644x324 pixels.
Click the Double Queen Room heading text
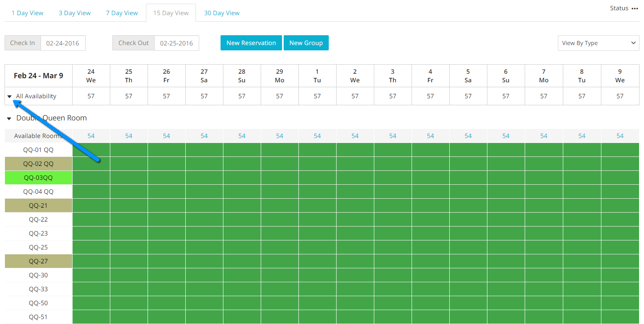tap(52, 118)
